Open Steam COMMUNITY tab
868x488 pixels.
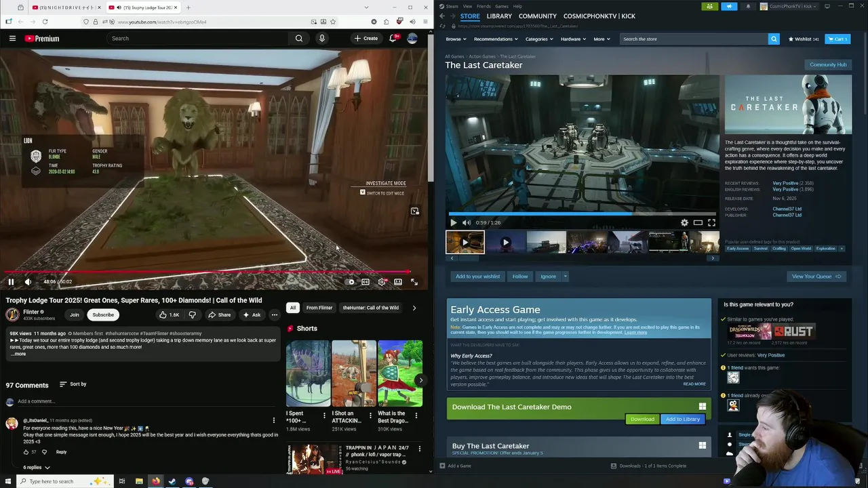(x=537, y=16)
